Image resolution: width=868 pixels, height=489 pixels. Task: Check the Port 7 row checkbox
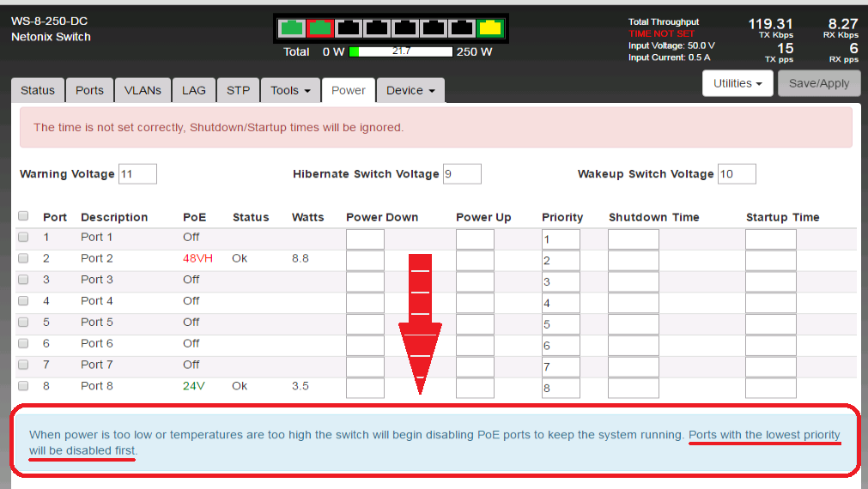23,365
